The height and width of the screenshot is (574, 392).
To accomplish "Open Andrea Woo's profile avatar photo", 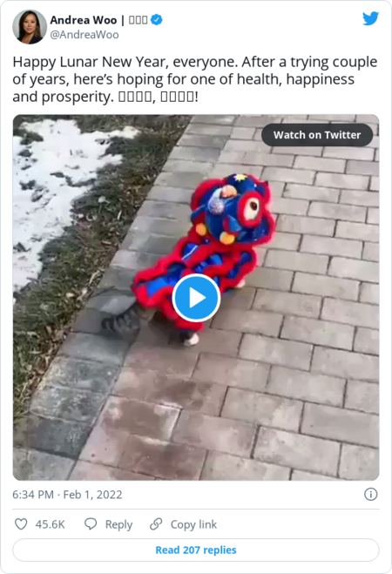I will click(30, 27).
